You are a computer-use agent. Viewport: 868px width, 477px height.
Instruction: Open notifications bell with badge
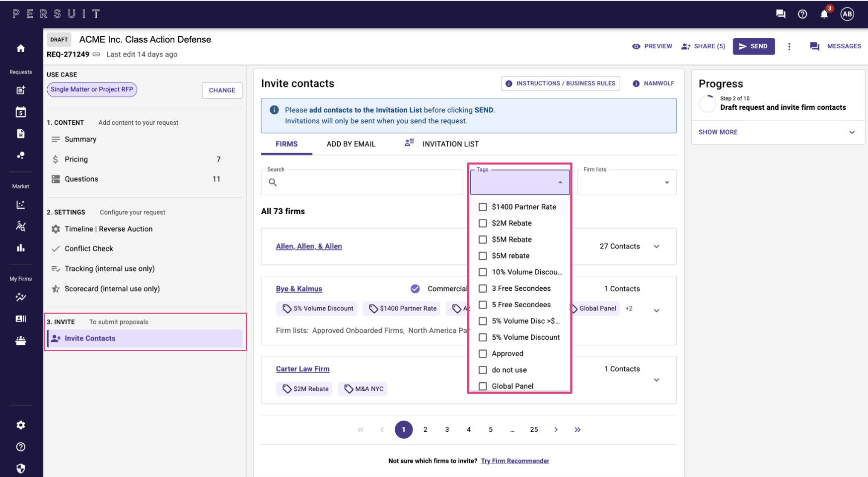click(825, 13)
